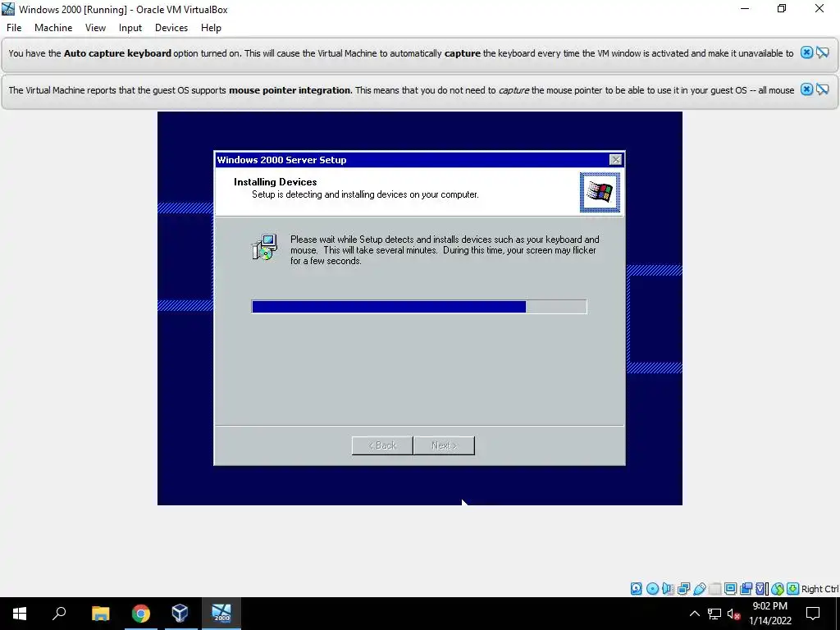
Task: Click the CPU virtualization status icon
Action: [762, 589]
